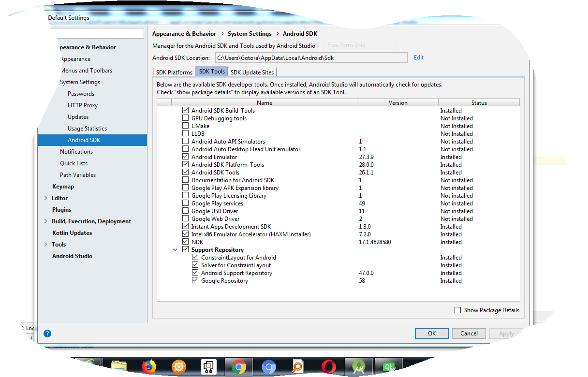This screenshot has width=588, height=377.
Task: Select HTTP Proxy in settings tree
Action: coord(83,105)
